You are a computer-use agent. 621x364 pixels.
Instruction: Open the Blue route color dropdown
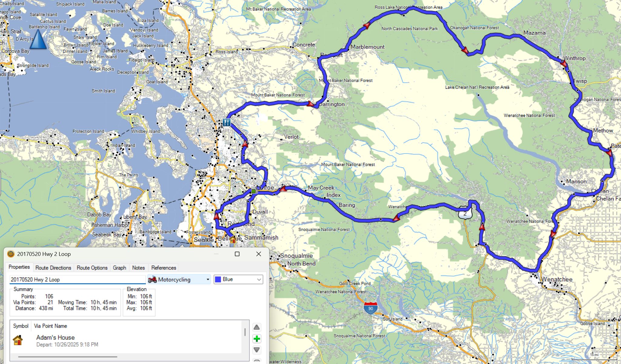(x=238, y=280)
